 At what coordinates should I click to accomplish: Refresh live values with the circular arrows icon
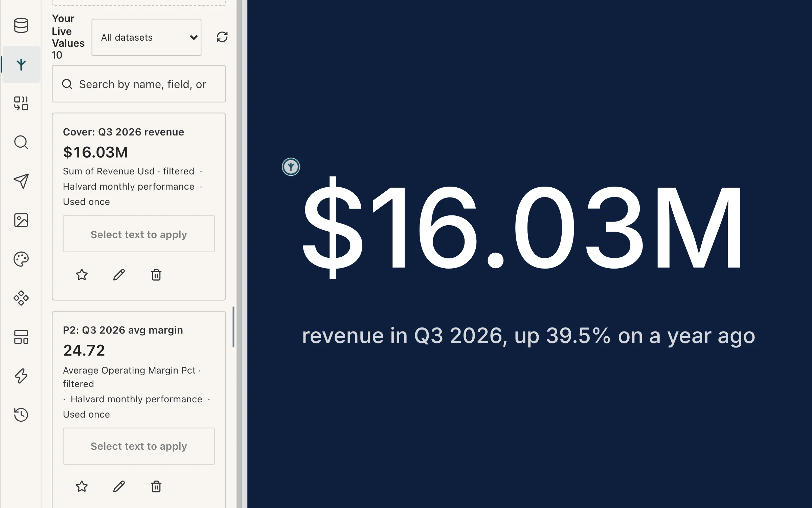[x=222, y=37]
